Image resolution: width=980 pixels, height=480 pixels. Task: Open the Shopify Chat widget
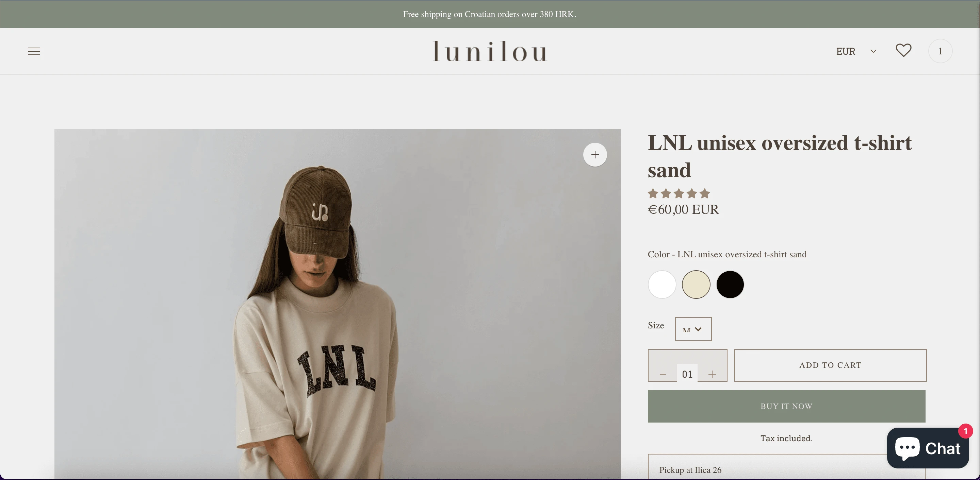pos(928,448)
